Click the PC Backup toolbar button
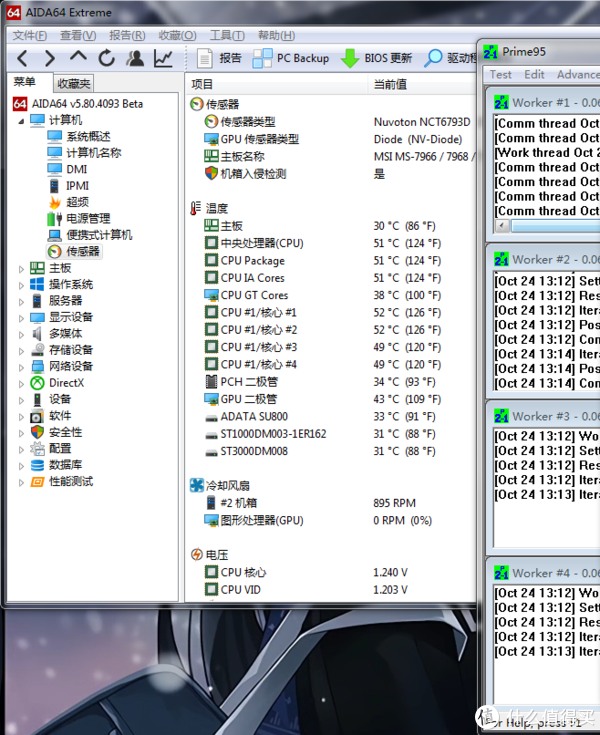 tap(291, 58)
